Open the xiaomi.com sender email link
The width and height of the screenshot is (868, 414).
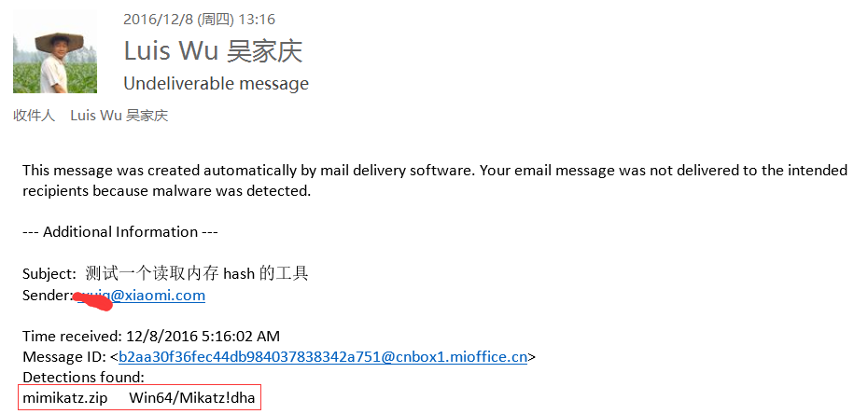[141, 296]
